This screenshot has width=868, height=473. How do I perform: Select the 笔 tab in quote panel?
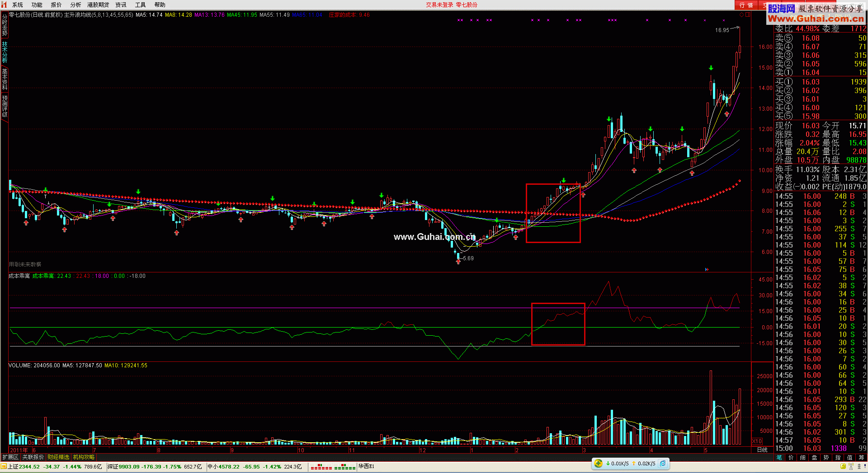tap(779, 457)
